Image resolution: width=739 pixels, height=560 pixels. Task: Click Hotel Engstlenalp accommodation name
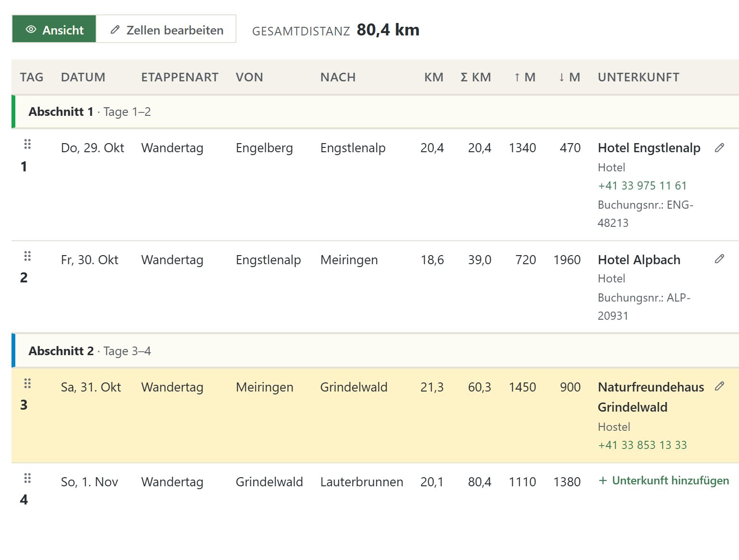(649, 148)
